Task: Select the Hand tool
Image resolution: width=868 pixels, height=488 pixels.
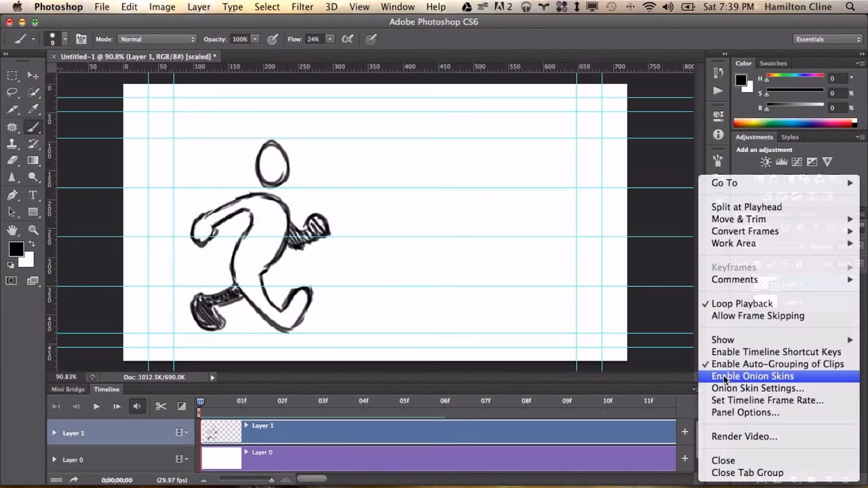Action: [x=12, y=230]
